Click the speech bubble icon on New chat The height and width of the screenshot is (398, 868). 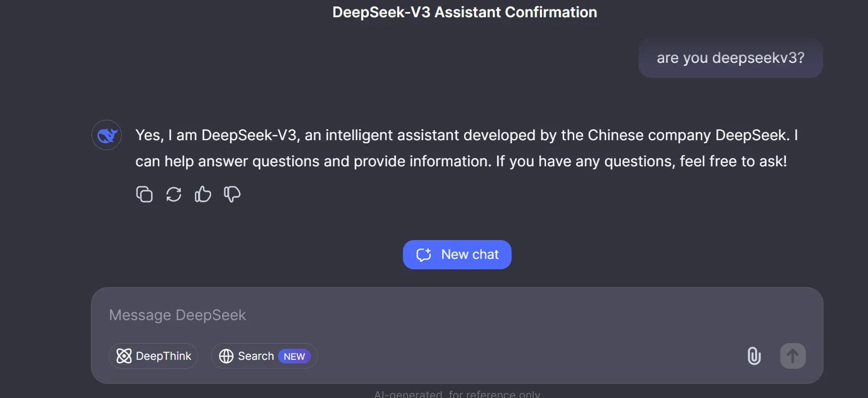(x=424, y=254)
